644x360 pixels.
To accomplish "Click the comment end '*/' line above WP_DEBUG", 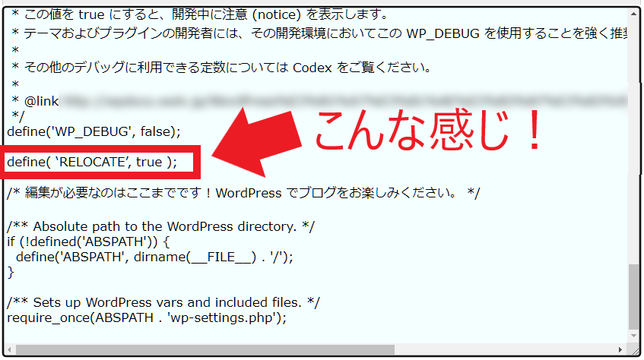I will 18,116.
